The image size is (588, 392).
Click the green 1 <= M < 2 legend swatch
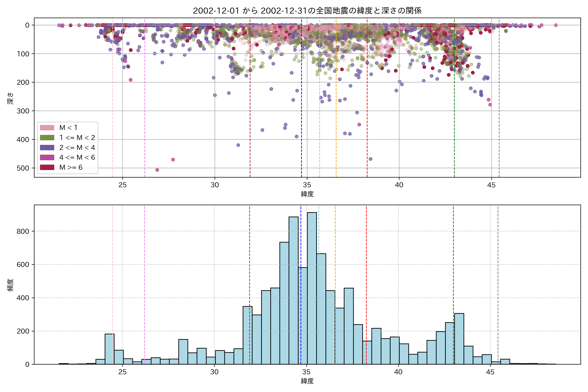pyautogui.click(x=47, y=138)
